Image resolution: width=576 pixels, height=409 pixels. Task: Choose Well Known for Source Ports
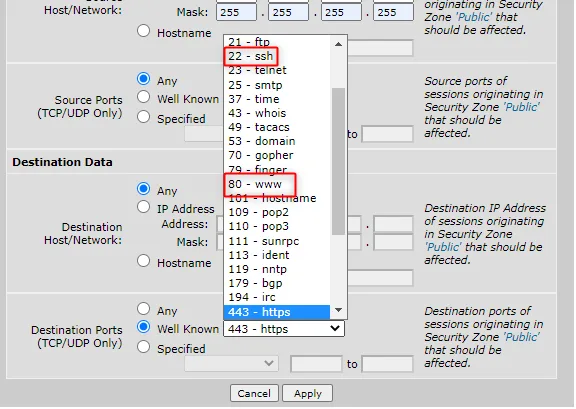pyautogui.click(x=143, y=97)
